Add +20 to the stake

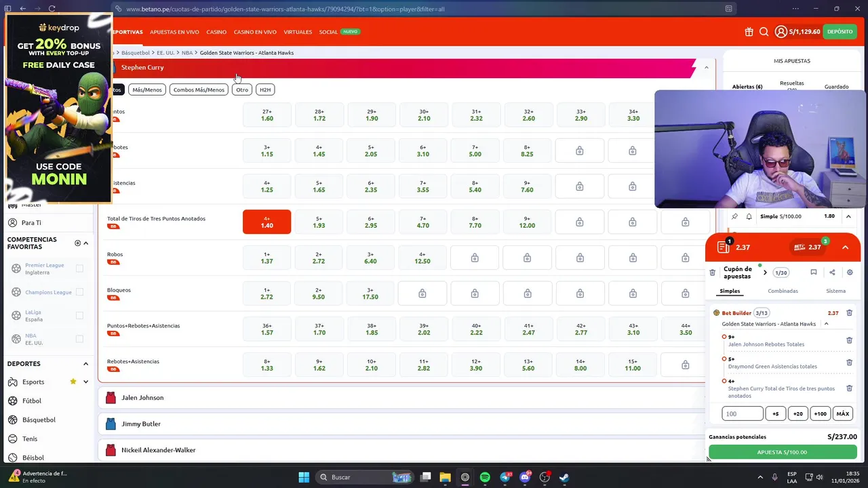[x=797, y=413]
